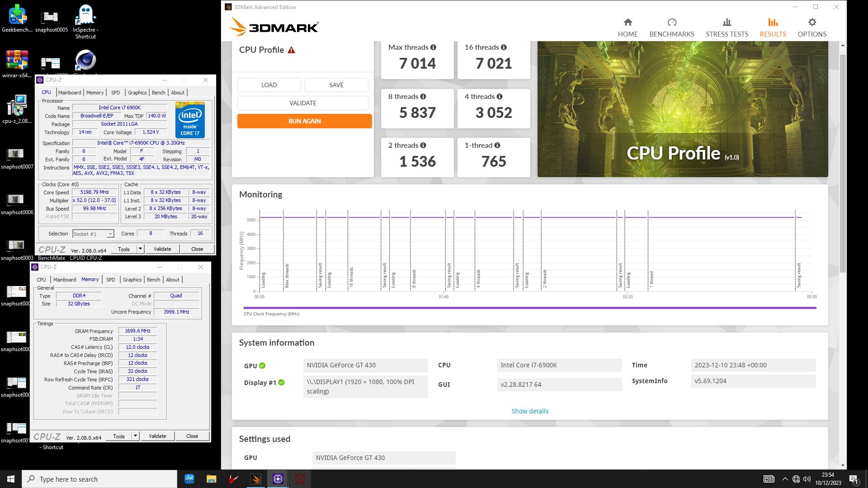Open File Explorer from the taskbar
Viewport: 868px width, 488px height.
212,479
